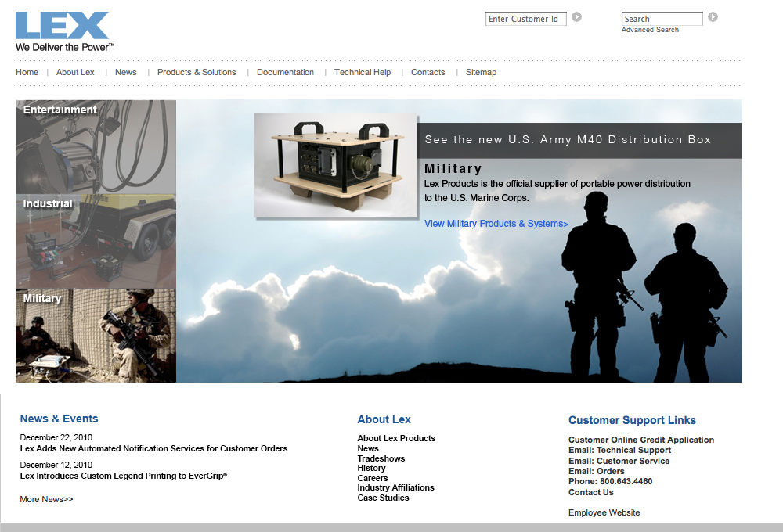Open the Advanced Search link

pyautogui.click(x=650, y=30)
